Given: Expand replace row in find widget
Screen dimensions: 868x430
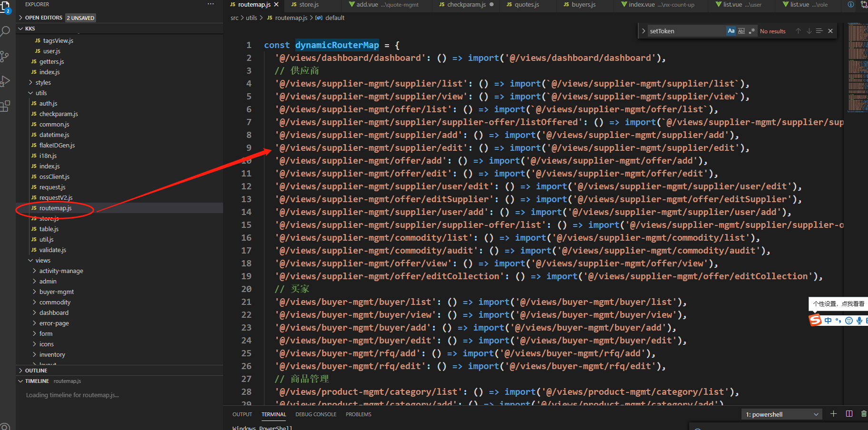Looking at the screenshot, I should (x=644, y=31).
